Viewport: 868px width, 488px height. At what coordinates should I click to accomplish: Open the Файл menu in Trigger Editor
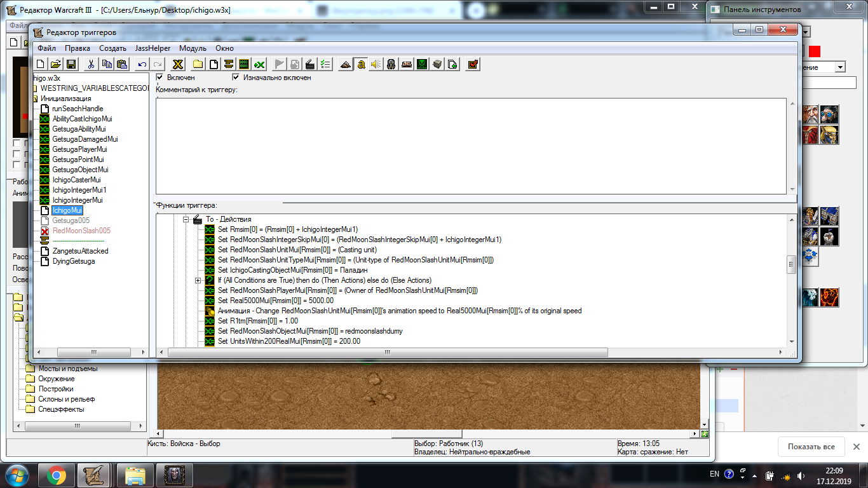point(46,48)
